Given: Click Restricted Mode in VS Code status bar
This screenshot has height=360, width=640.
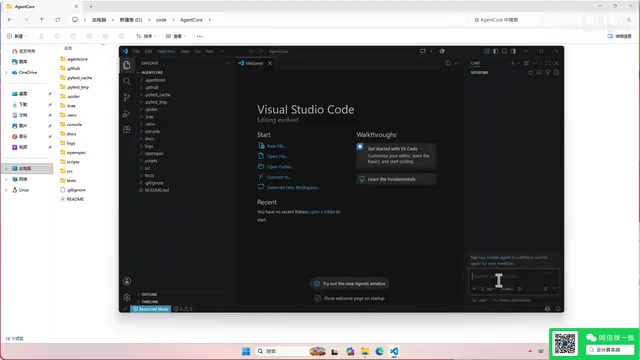Looking at the screenshot, I should coord(151,309).
